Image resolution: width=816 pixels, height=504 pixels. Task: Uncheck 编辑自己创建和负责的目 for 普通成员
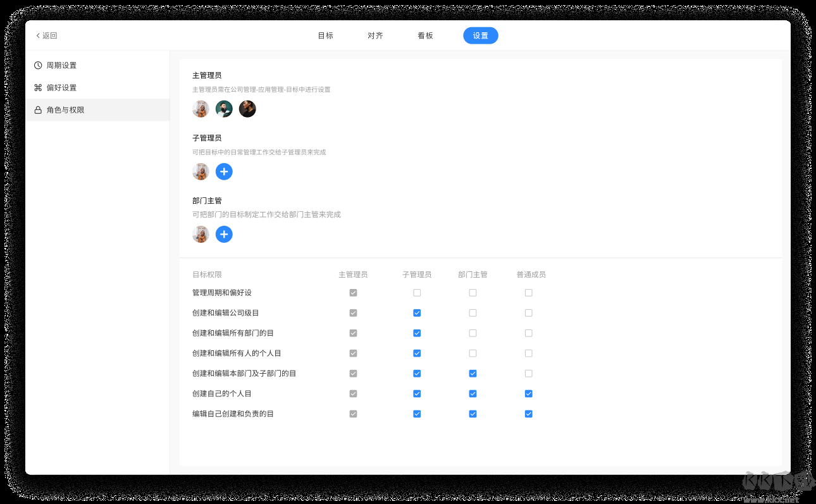tap(529, 414)
